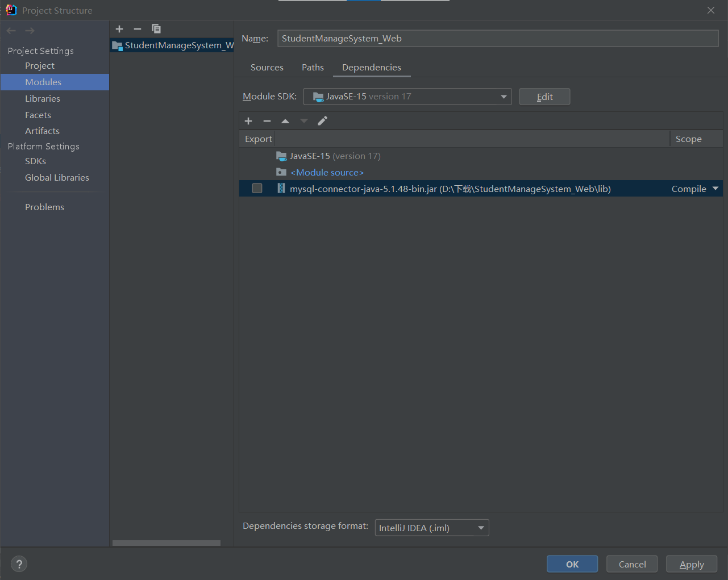Open Facets settings
The height and width of the screenshot is (580, 728).
[x=38, y=115]
